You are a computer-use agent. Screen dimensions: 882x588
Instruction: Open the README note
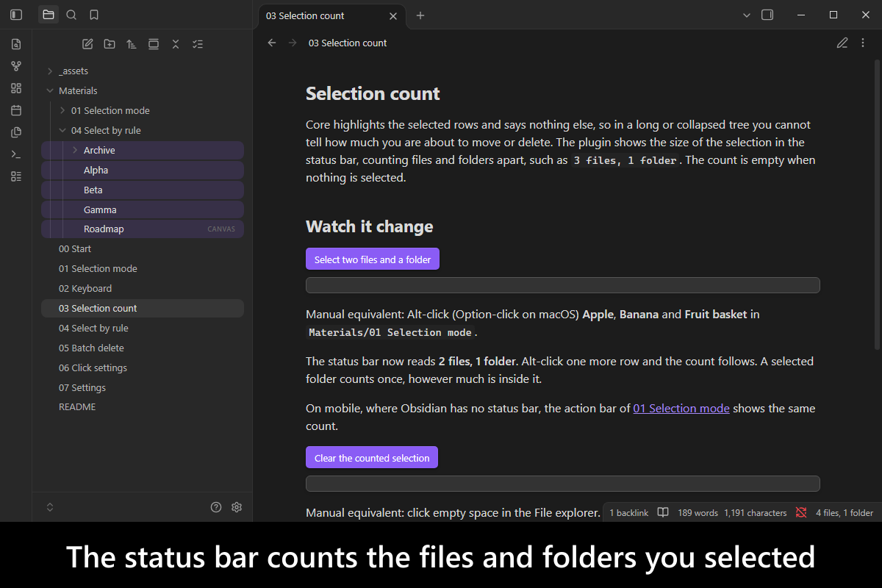pyautogui.click(x=142, y=407)
